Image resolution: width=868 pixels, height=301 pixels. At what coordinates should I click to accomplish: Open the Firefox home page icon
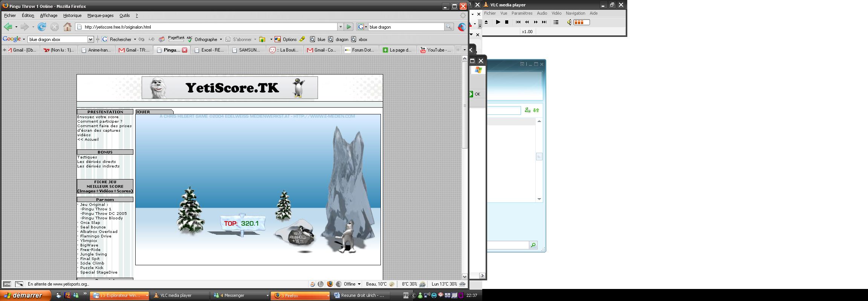coord(67,27)
